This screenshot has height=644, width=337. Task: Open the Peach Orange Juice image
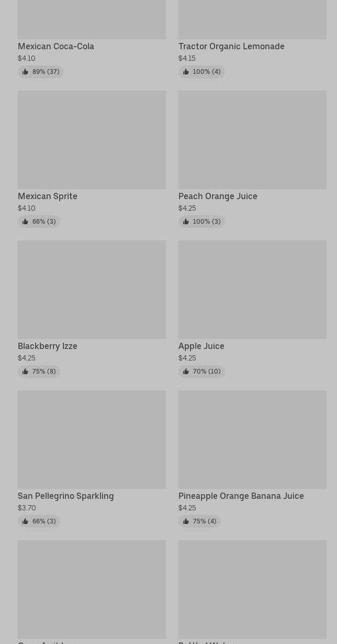pos(252,140)
